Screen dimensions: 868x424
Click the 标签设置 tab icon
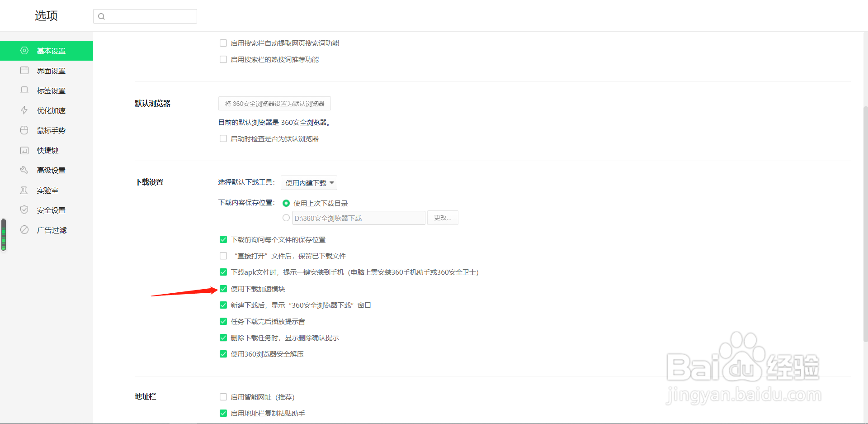[x=24, y=90]
